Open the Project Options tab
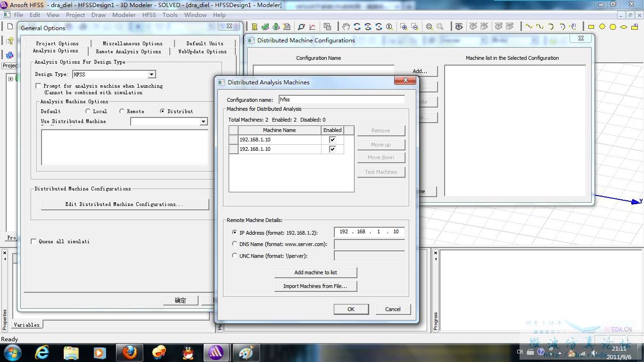 coord(57,43)
